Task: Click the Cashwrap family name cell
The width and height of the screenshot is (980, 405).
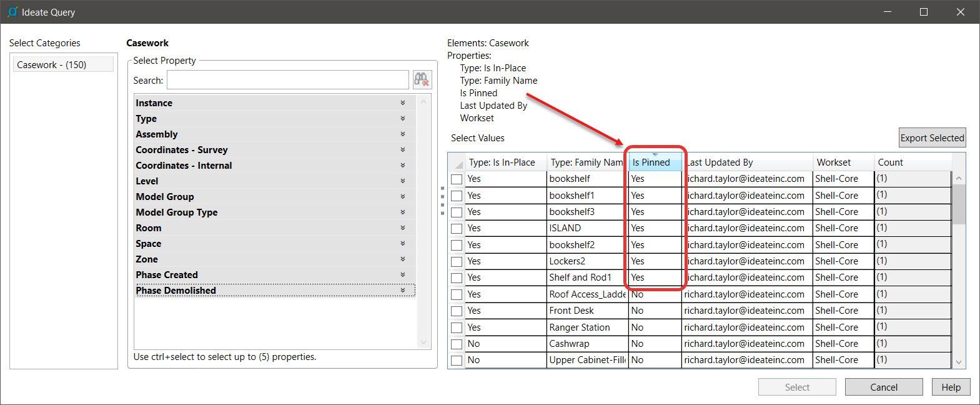Action: point(587,344)
